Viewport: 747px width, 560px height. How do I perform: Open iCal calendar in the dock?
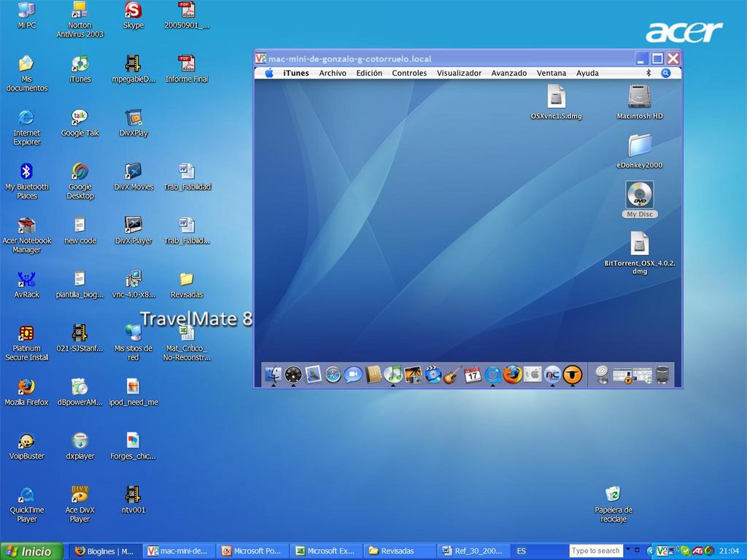pyautogui.click(x=473, y=374)
